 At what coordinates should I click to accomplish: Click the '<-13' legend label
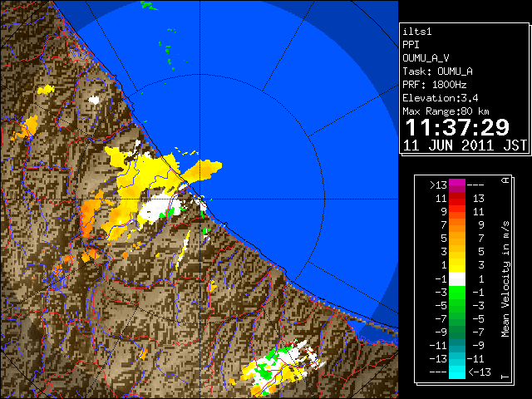pos(480,372)
